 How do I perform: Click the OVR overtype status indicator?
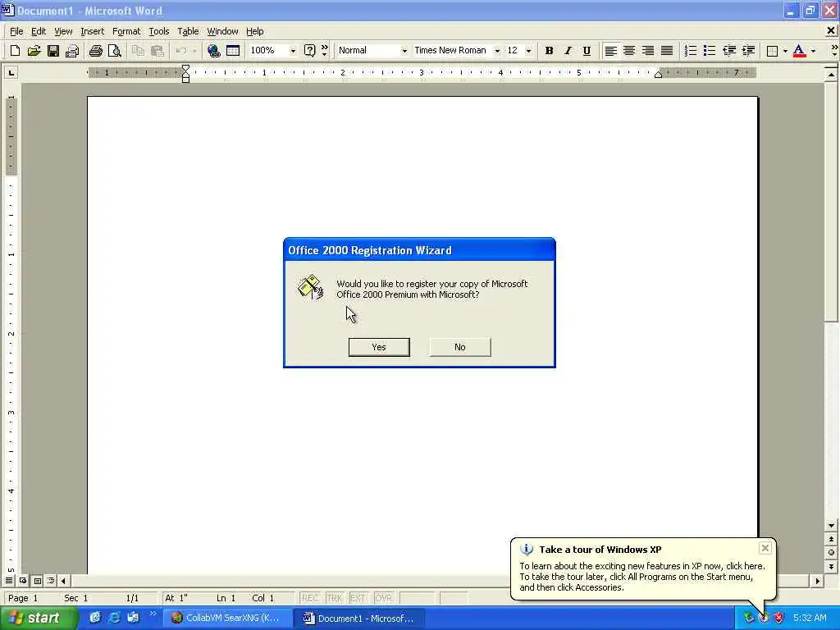tap(383, 598)
